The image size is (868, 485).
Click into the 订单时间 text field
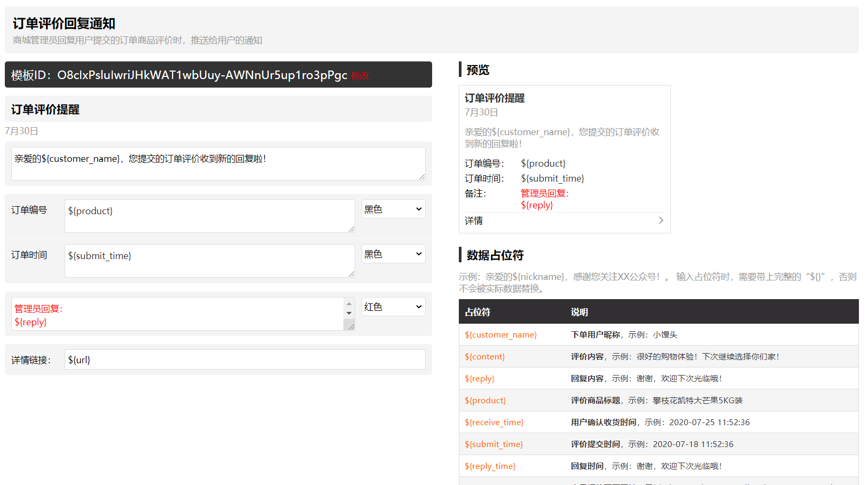[x=209, y=261]
